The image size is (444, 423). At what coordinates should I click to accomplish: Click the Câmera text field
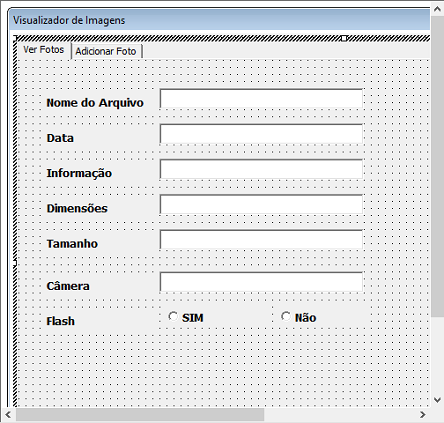[x=261, y=282]
